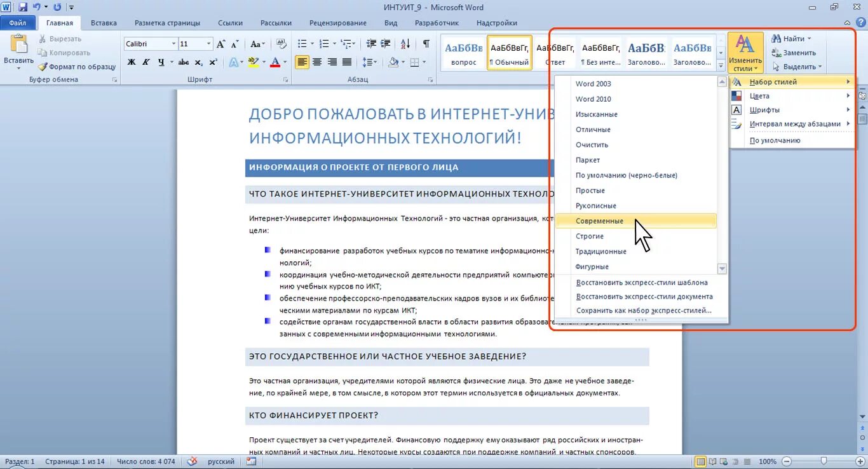Click the Shrink Font icon
868x469 pixels.
click(x=234, y=44)
